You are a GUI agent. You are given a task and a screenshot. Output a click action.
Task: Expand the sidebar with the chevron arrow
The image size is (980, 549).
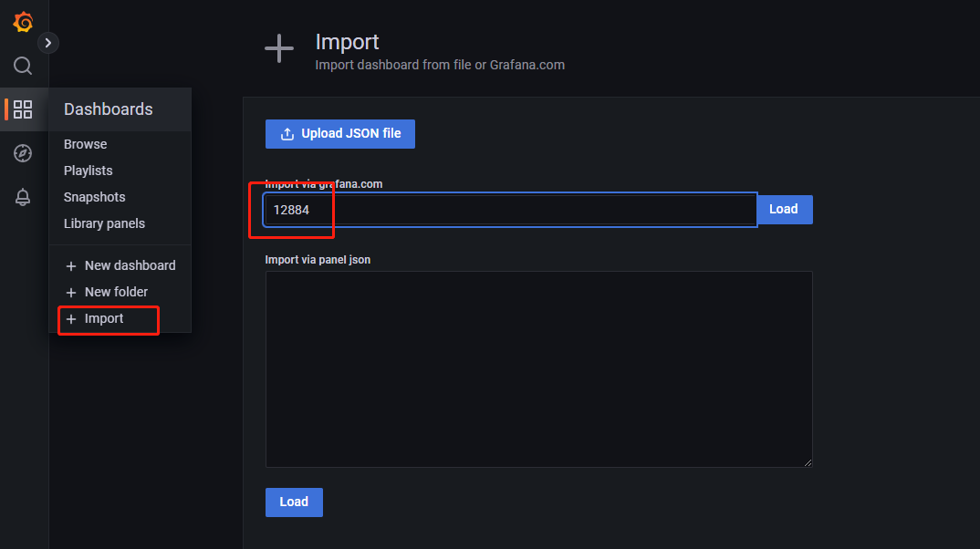(x=48, y=43)
